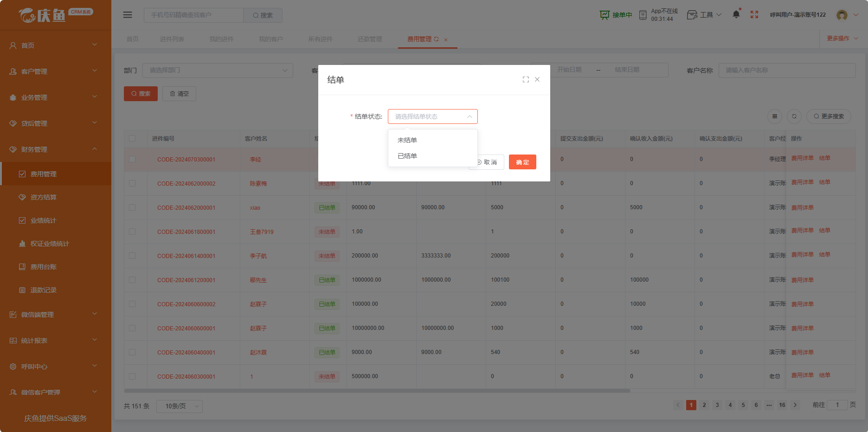Screen dimensions: 868x432
Task: Go to next page arrow
Action: [x=795, y=405]
